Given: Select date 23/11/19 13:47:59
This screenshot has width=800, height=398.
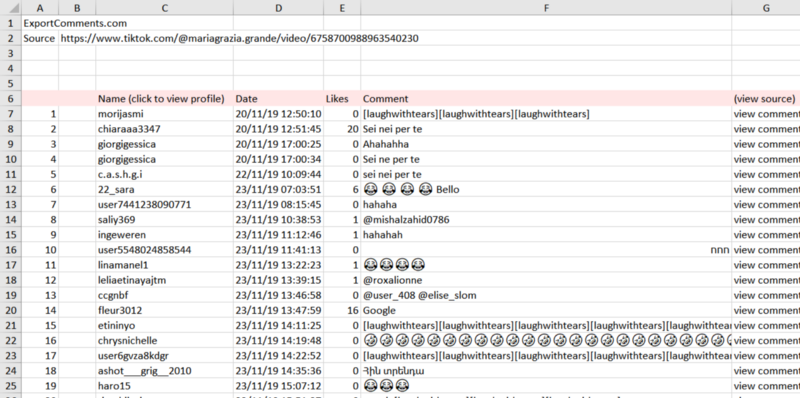Looking at the screenshot, I should (x=279, y=310).
